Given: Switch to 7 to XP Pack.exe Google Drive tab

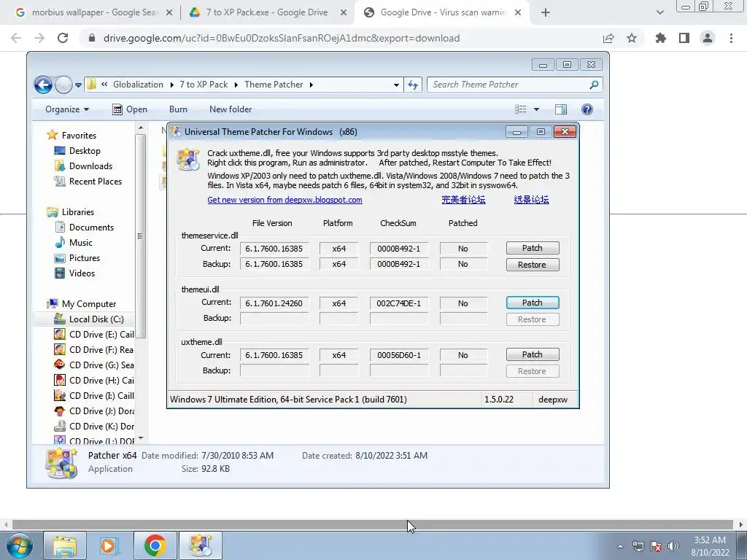Looking at the screenshot, I should (267, 12).
